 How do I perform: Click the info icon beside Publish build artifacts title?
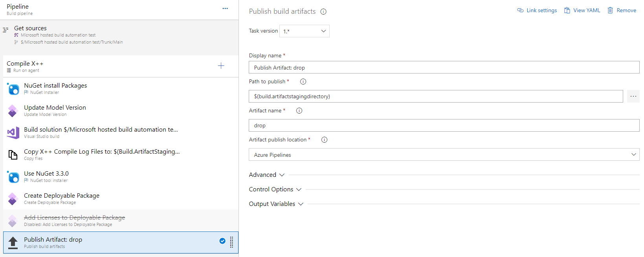(323, 12)
